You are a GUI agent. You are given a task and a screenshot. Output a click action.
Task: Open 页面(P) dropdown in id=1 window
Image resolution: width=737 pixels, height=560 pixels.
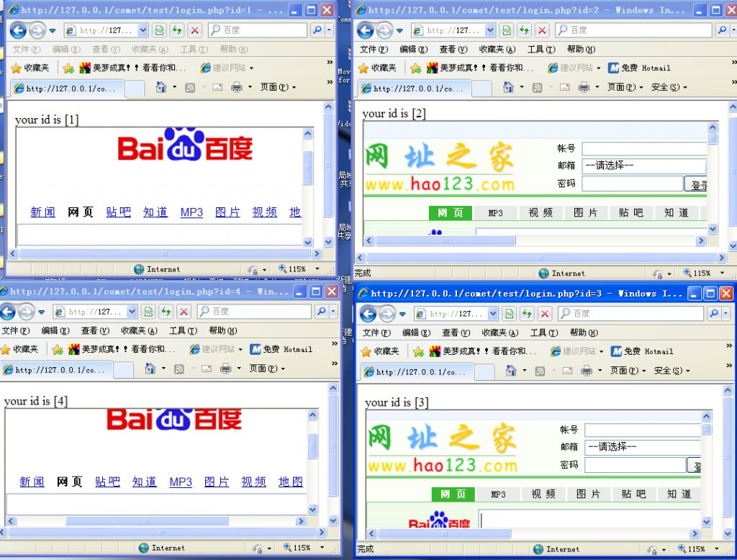coord(279,87)
